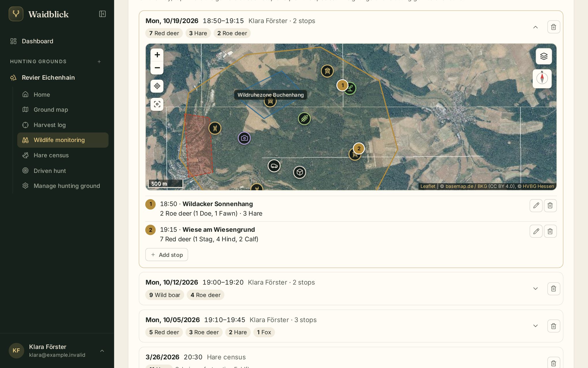Select stop marker 1 on the map

342,85
